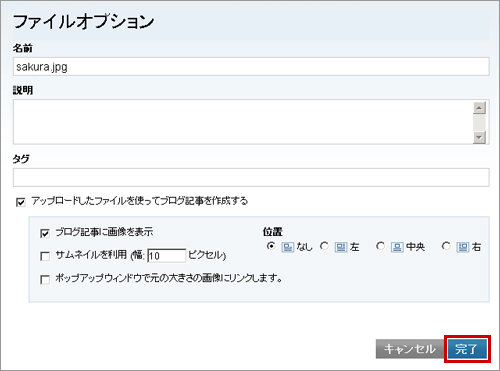Enable サムネイルを利用 checkbox

[x=45, y=256]
